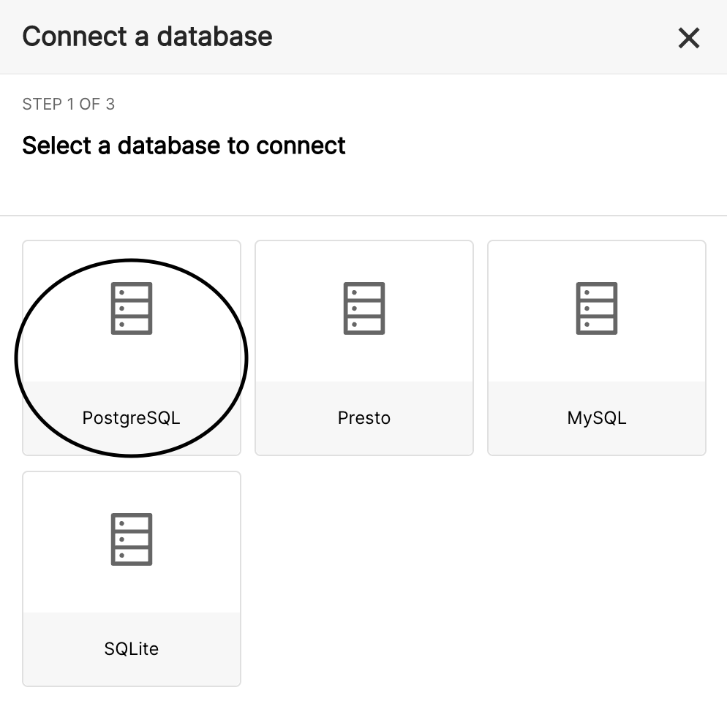Pick SQLite from the database options

132,577
